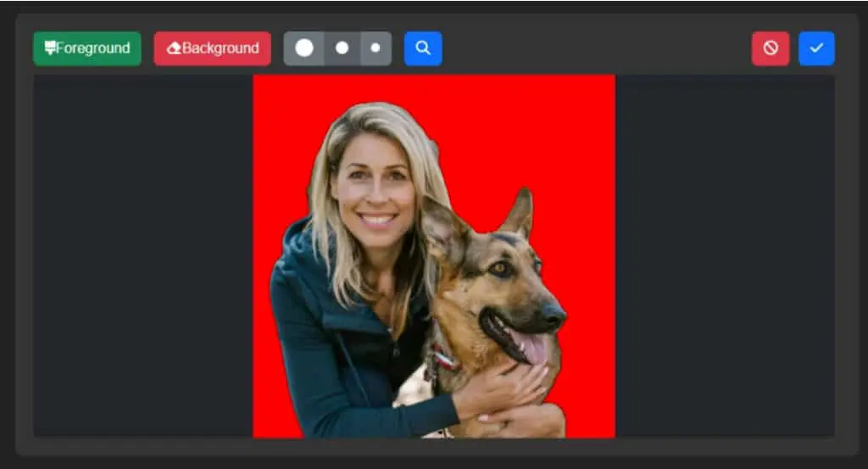Click empty dark canvas right of image
Viewport: 868px width, 469px height.
click(x=725, y=256)
